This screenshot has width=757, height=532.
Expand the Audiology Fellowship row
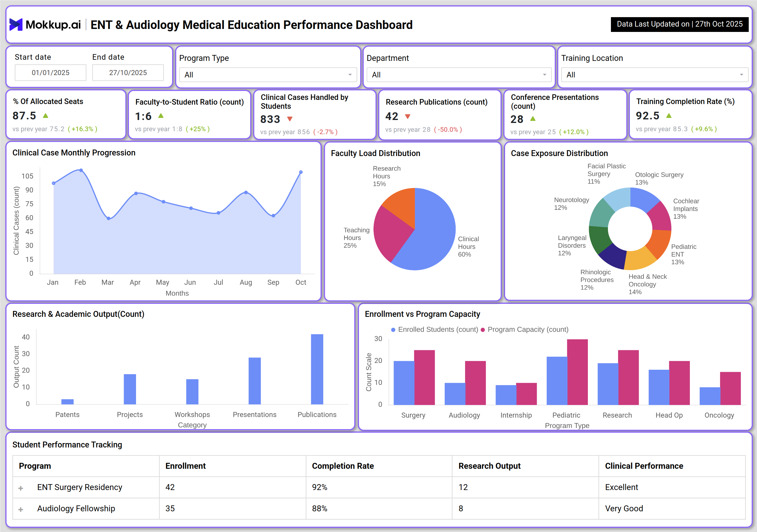coord(21,509)
